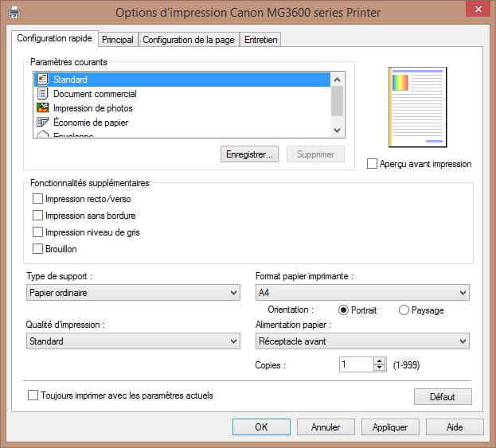Click the Défaut button
This screenshot has width=496, height=448.
tap(443, 397)
